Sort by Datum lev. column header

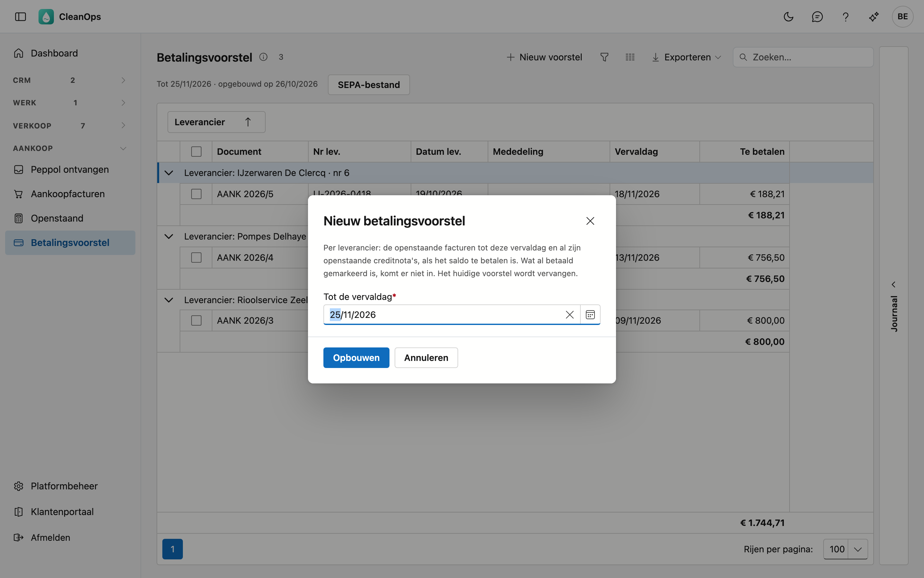pyautogui.click(x=449, y=152)
